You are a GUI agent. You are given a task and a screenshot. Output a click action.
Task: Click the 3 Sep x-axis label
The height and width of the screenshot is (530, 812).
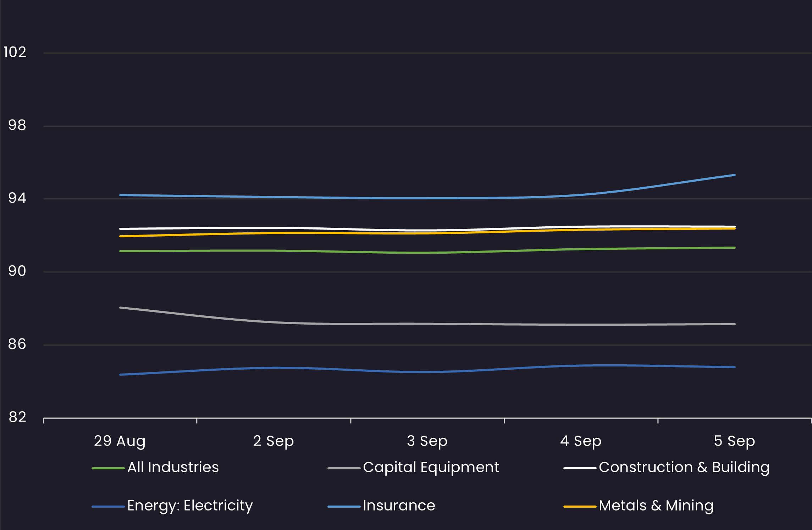click(427, 441)
